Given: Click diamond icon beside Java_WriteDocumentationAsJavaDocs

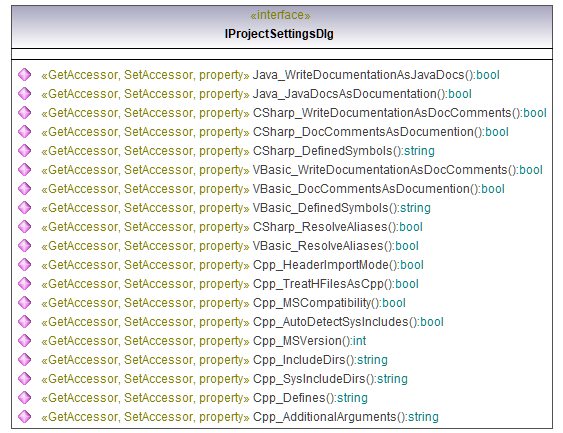Looking at the screenshot, I should (25, 75).
